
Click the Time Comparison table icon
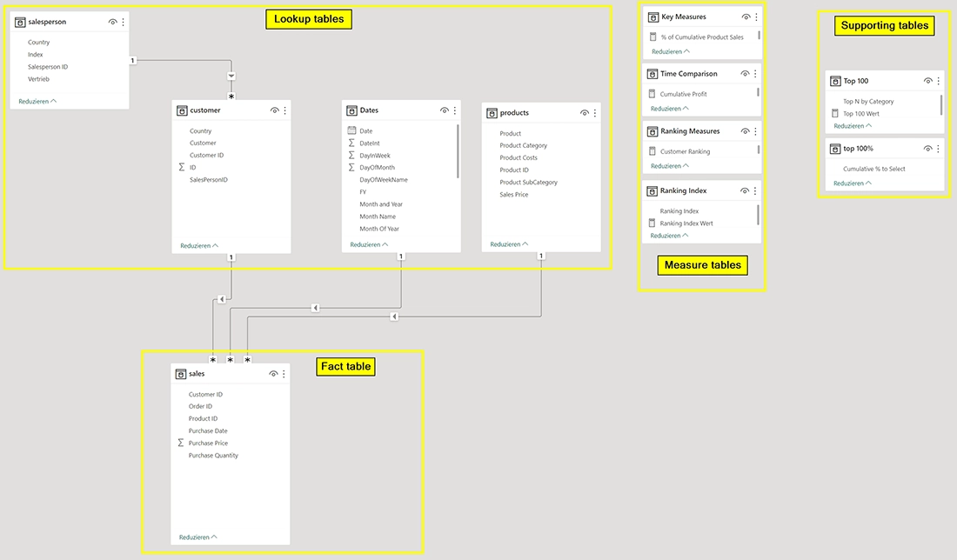652,74
